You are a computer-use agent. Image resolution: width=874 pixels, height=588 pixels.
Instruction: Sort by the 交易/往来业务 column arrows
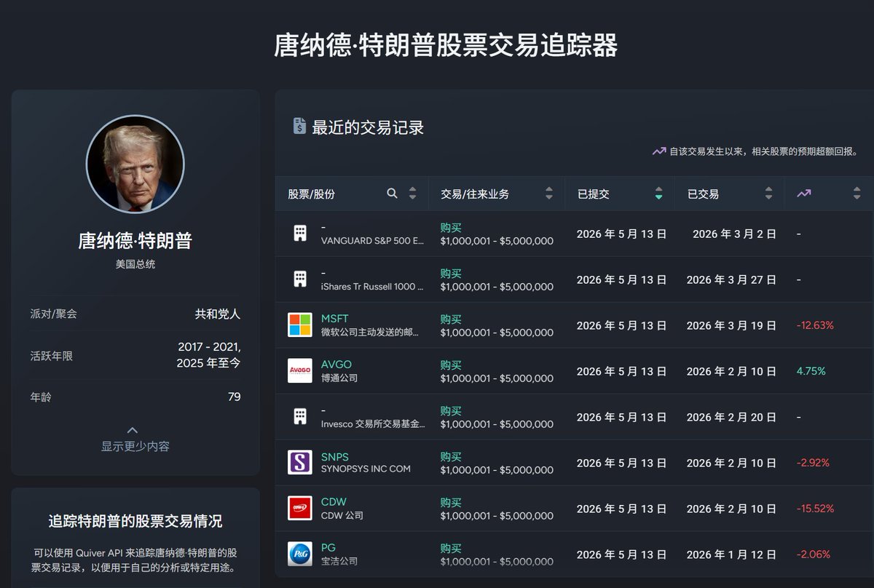pos(549,194)
